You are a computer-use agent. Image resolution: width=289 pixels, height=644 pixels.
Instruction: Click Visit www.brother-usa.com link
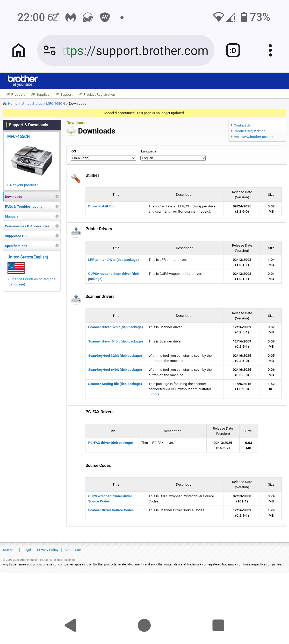(x=255, y=137)
